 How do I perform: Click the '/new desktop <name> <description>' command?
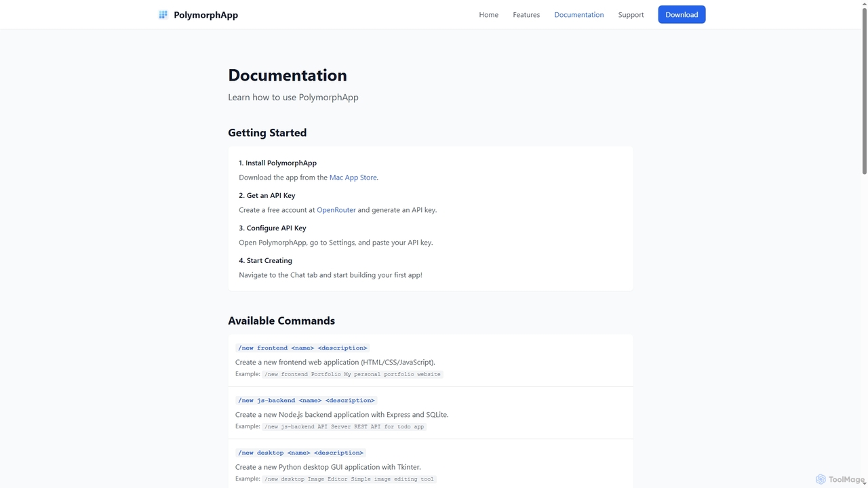click(x=300, y=453)
